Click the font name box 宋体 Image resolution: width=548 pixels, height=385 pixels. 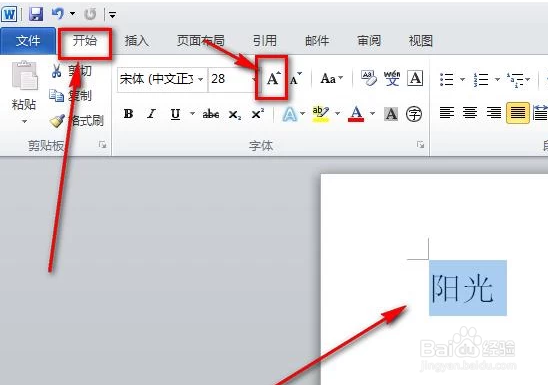click(157, 79)
